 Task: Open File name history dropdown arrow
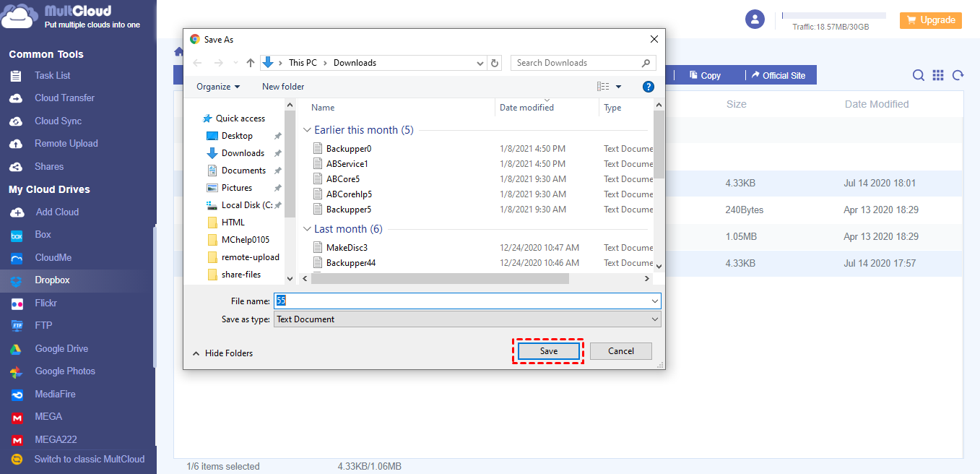coord(655,301)
